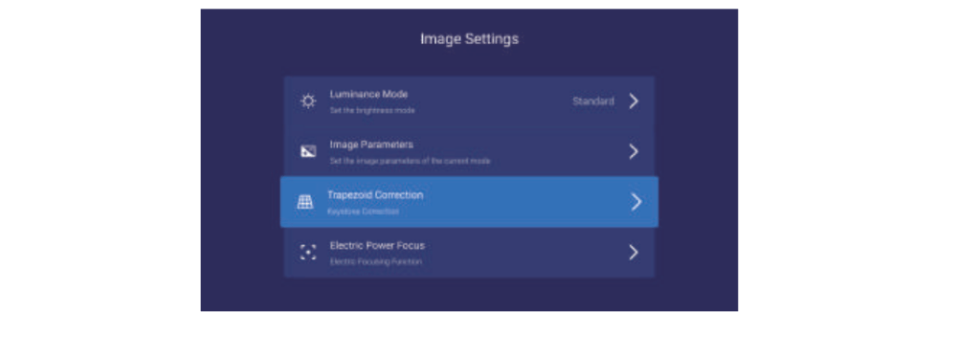Click blank area between Luminance Mode and Standard

[x=491, y=101]
